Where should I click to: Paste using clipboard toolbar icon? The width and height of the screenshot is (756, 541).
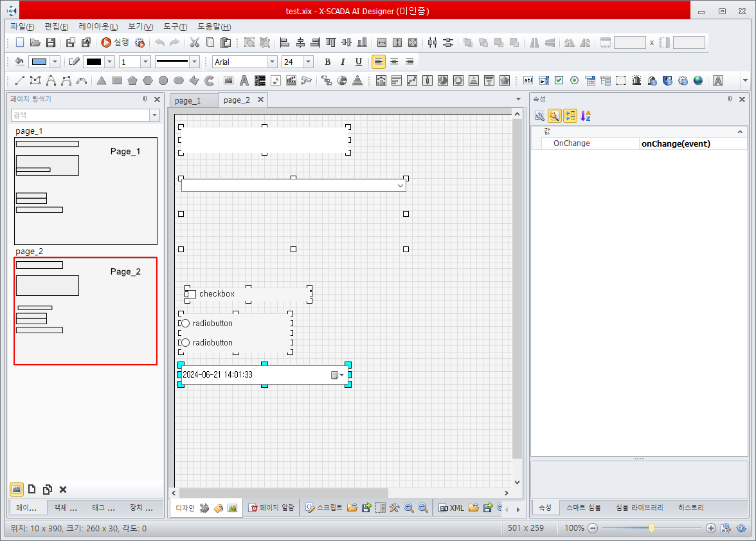(x=225, y=42)
